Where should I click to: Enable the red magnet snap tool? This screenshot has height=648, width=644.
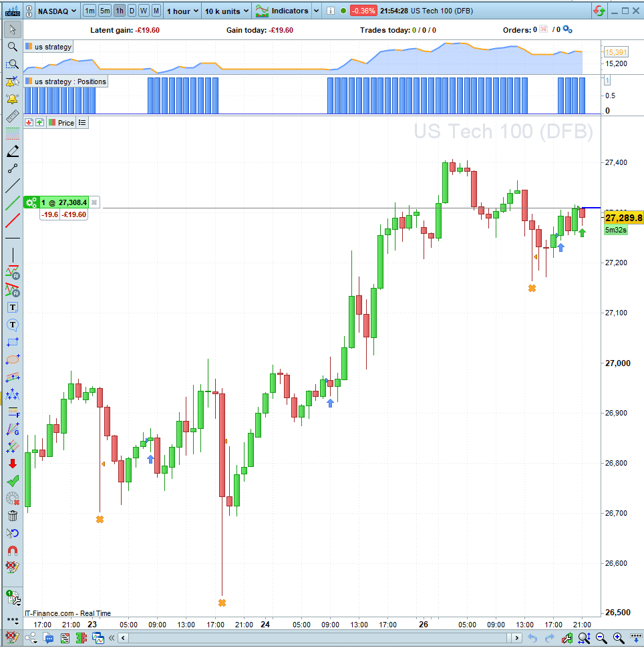click(x=13, y=550)
